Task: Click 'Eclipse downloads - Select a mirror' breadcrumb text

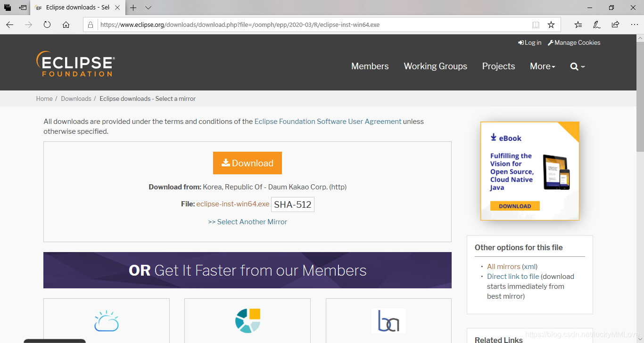Action: [148, 98]
